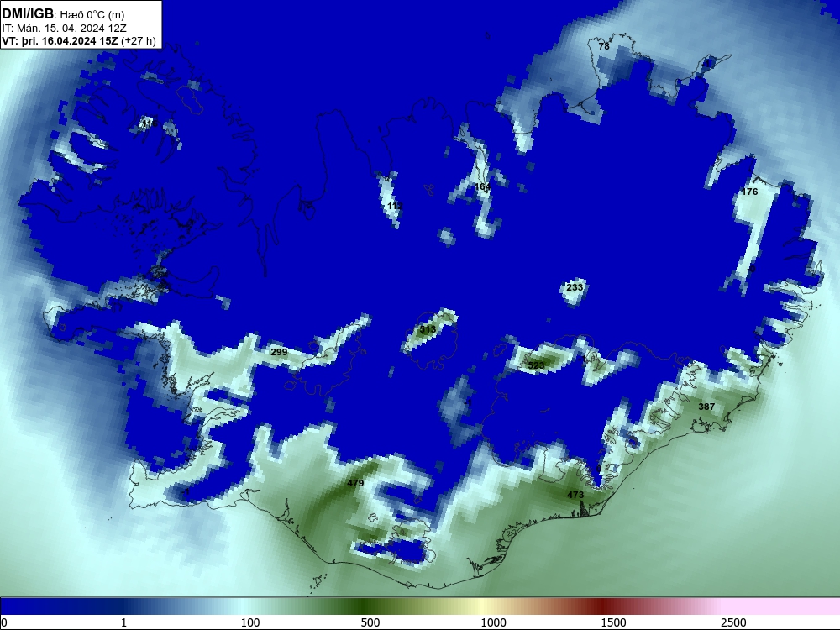Click the colour scale tick label 2500

coord(733,622)
